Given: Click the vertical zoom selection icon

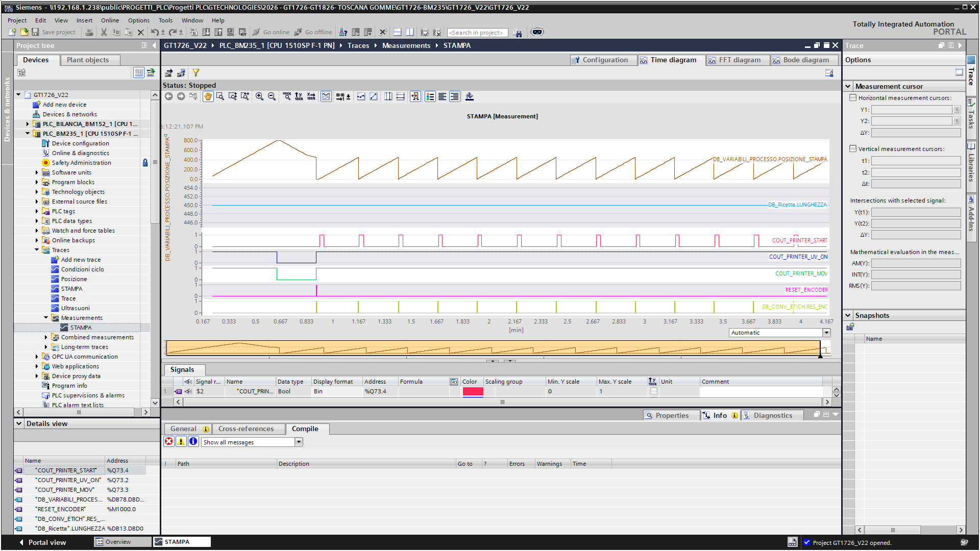Looking at the screenshot, I should pos(233,96).
